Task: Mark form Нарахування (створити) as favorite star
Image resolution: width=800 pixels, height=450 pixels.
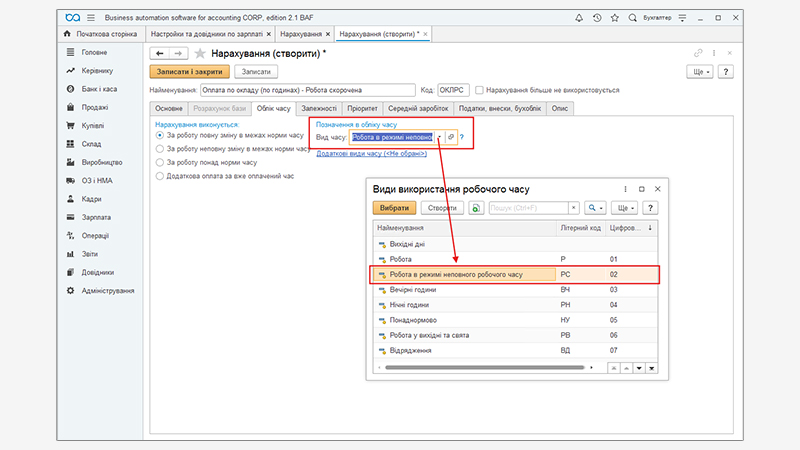Action: tap(199, 53)
